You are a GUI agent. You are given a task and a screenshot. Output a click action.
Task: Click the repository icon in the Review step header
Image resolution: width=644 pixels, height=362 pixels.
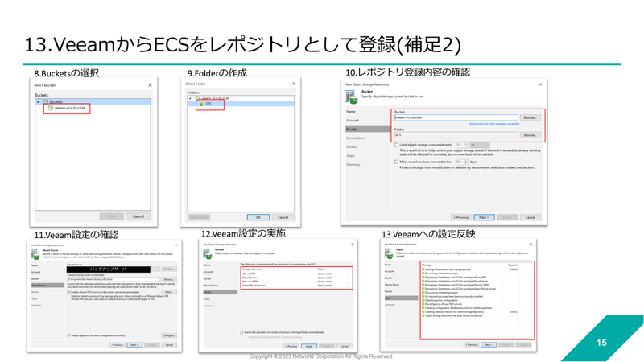(208, 253)
